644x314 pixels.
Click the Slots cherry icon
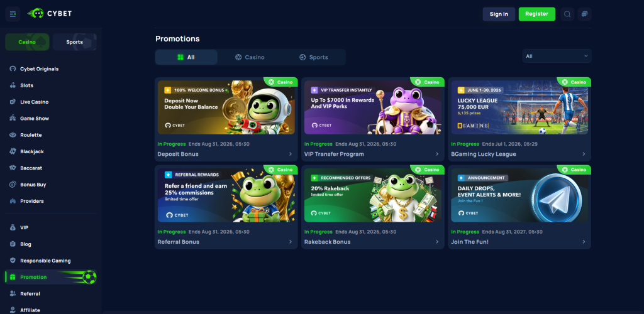(13, 85)
